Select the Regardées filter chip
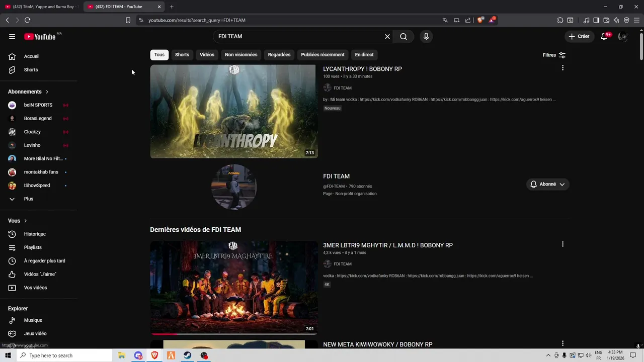 point(279,55)
